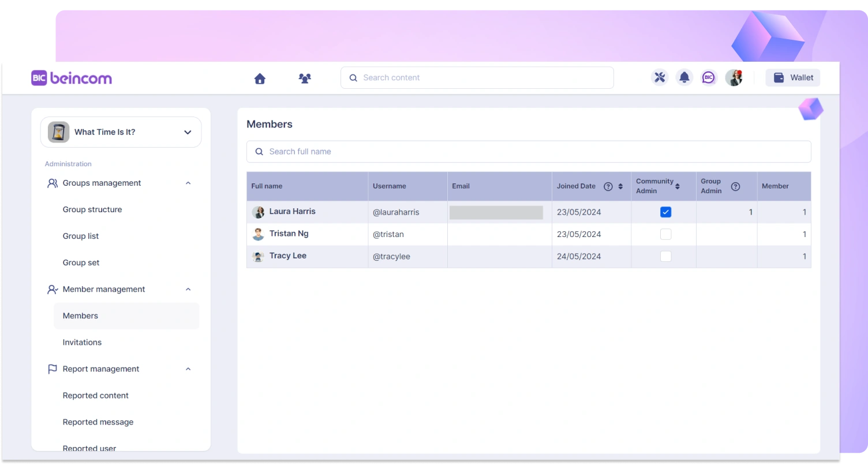This screenshot has width=868, height=466.
Task: Sort by Community Admin column
Action: point(678,186)
